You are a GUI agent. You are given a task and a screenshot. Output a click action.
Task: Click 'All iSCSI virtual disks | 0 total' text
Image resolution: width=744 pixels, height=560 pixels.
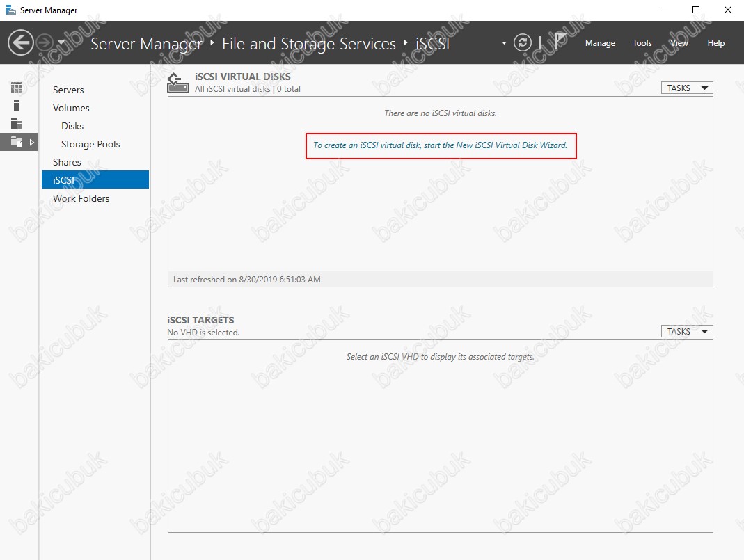[x=248, y=89]
